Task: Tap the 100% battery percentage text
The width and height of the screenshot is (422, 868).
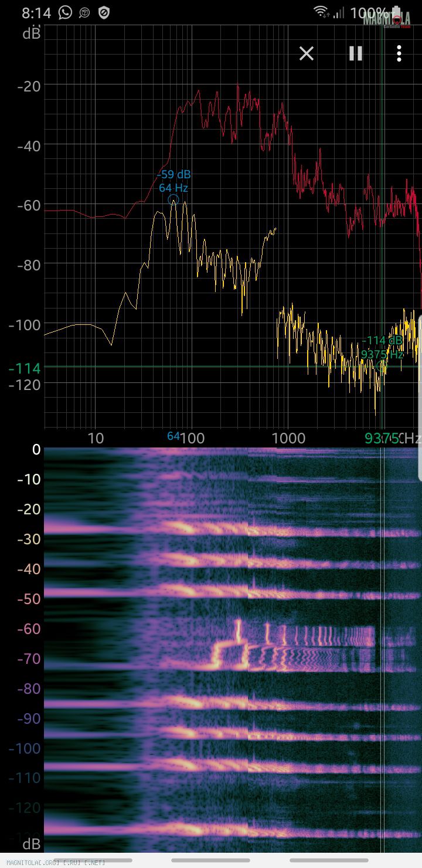Action: tap(369, 12)
